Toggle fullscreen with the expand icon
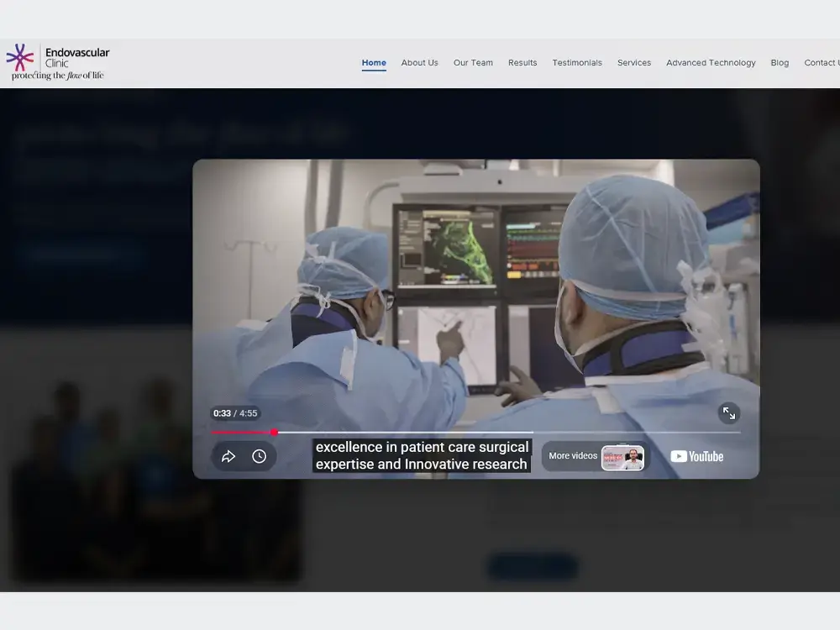The width and height of the screenshot is (840, 630). (728, 413)
